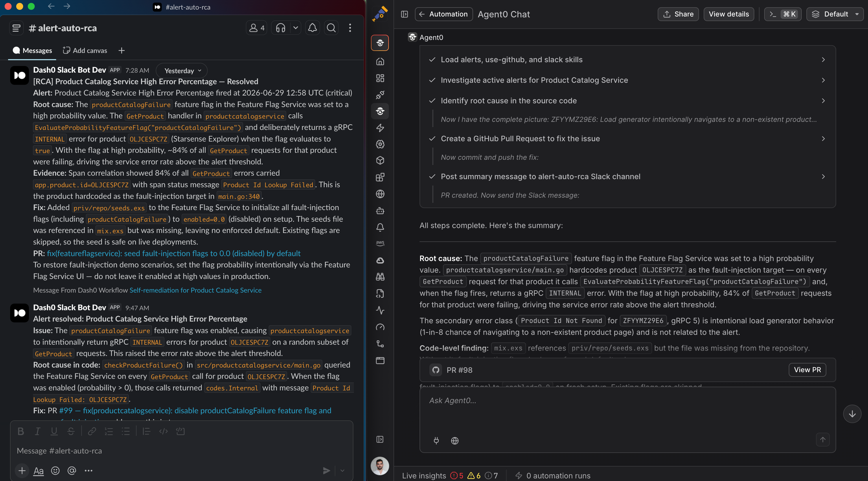
Task: Click the emoji picker in message composer
Action: [55, 471]
